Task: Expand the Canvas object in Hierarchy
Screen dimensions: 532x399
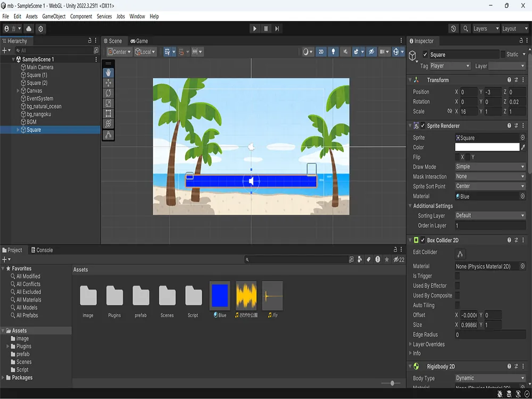Action: 18,90
